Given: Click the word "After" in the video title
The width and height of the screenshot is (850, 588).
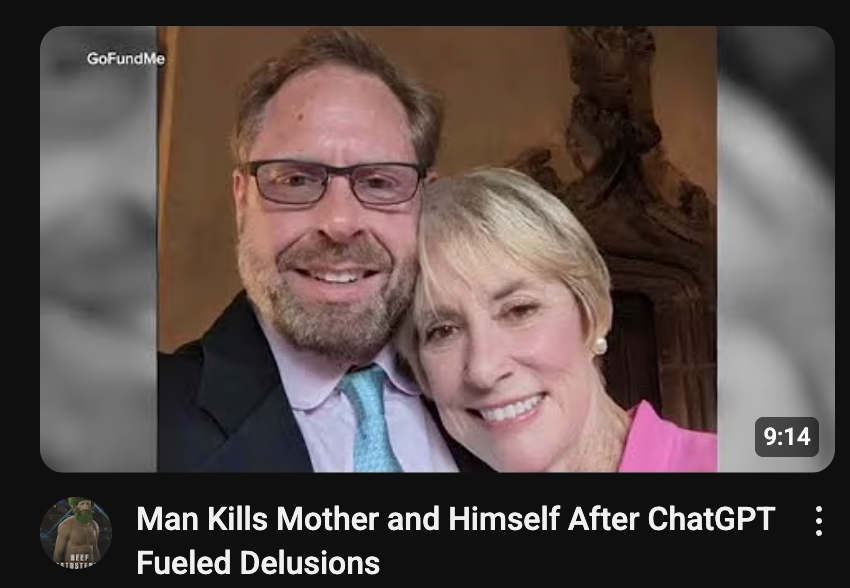Looking at the screenshot, I should pos(603,519).
